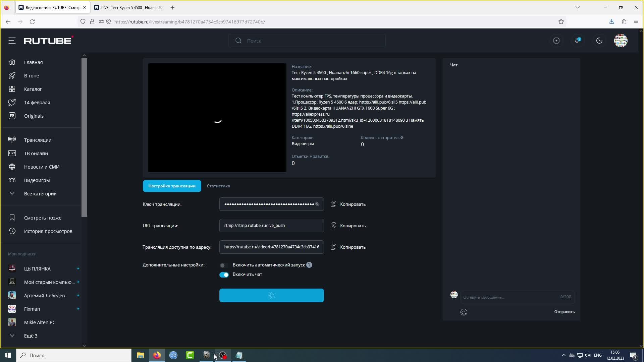
Task: Expand Все категории in the sidebar
Action: (x=40, y=194)
